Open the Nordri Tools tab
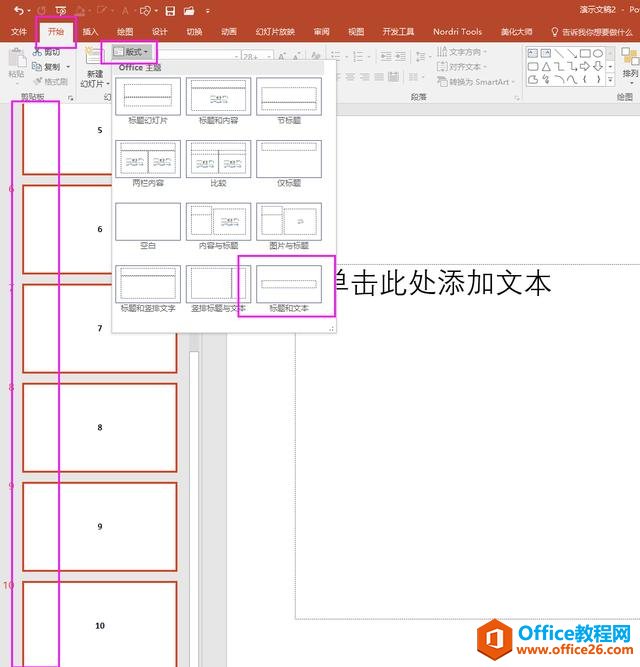Screen dimensions: 640x667 click(x=457, y=31)
